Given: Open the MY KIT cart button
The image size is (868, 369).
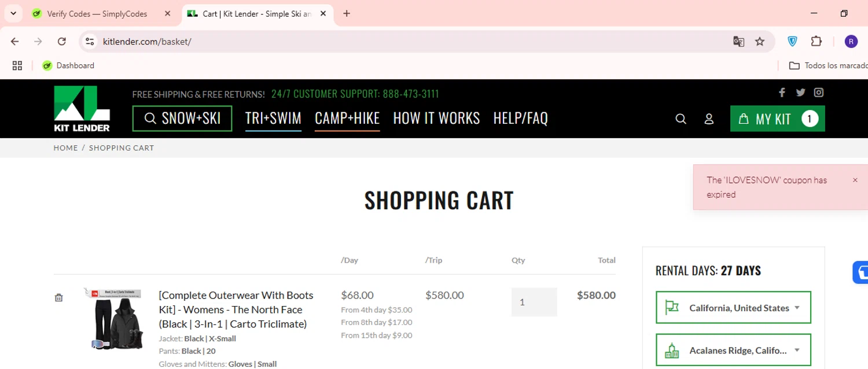Looking at the screenshot, I should point(778,119).
